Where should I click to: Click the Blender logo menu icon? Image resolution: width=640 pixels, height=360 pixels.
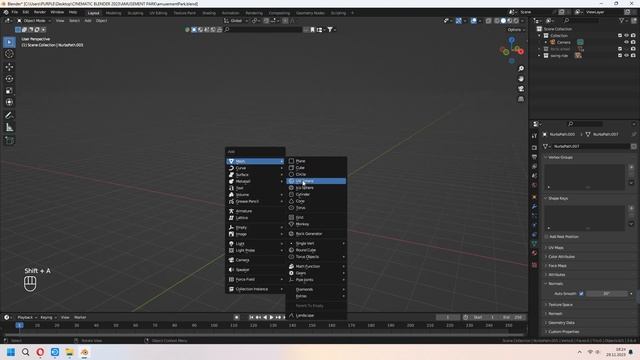[x=6, y=12]
